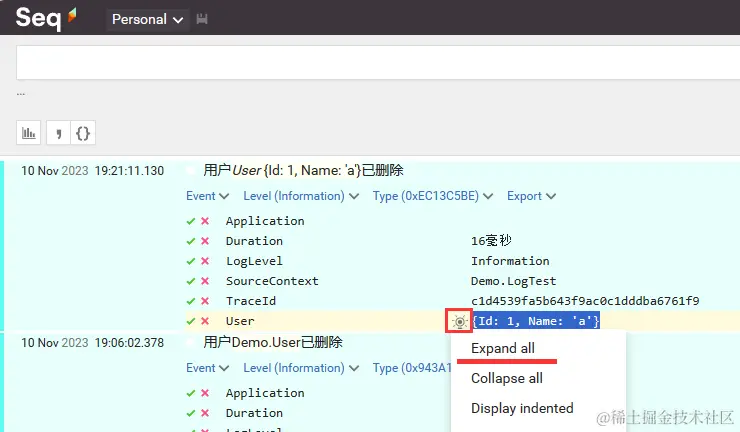This screenshot has height=432, width=740.
Task: Click the first Application property name
Action: [x=265, y=221]
